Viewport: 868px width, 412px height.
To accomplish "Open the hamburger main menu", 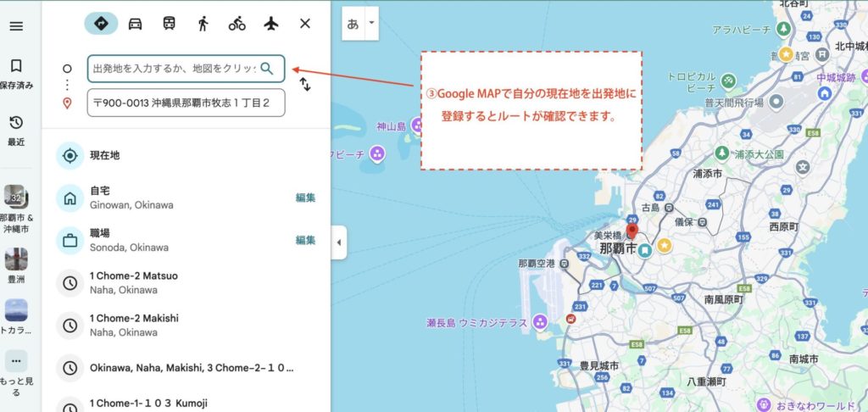I will tap(16, 25).
